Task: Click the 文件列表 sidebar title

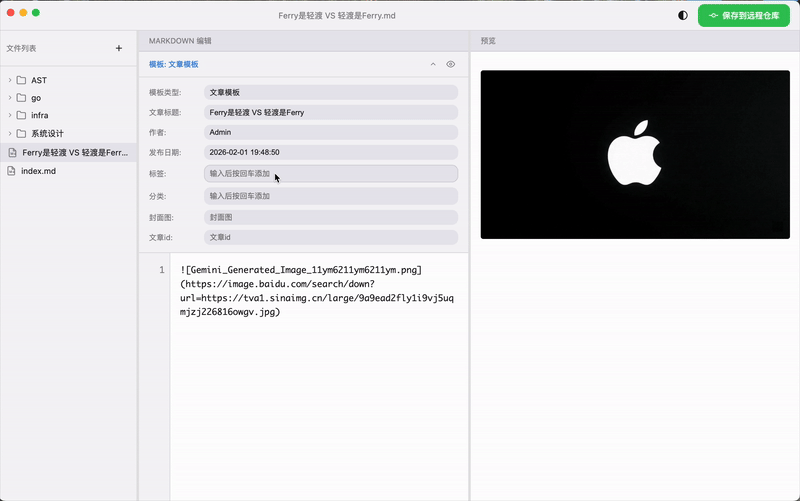Action: coord(21,48)
